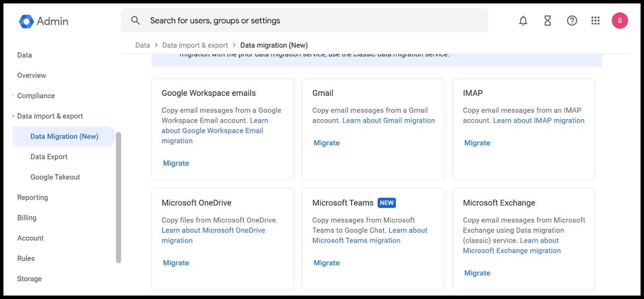Click the IMAP card title
Image resolution: width=644 pixels, height=299 pixels.
(x=473, y=93)
